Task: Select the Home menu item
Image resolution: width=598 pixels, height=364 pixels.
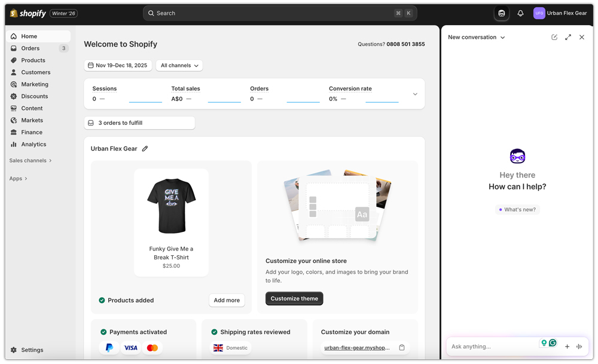Action: (29, 36)
